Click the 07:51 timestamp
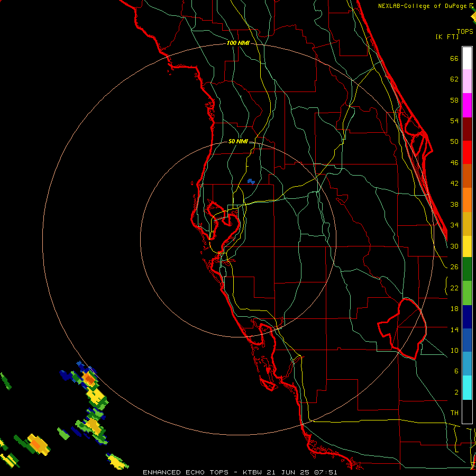 click(x=326, y=472)
